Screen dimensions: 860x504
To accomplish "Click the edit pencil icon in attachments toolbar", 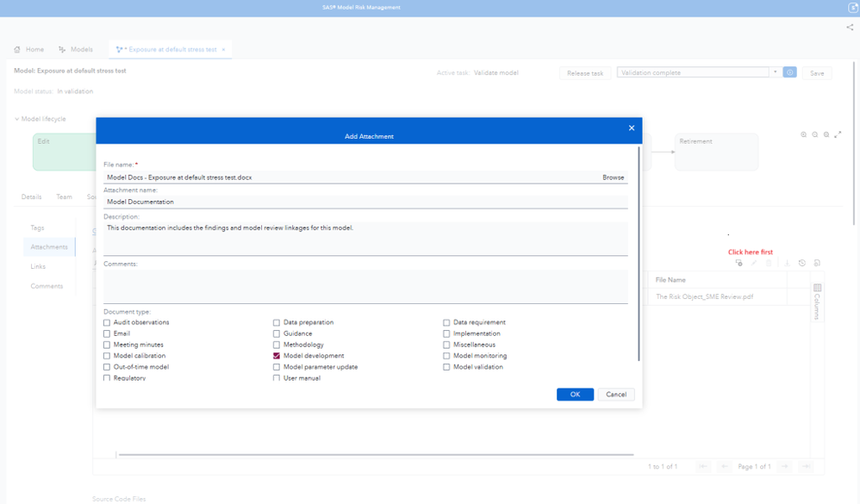I will 754,264.
